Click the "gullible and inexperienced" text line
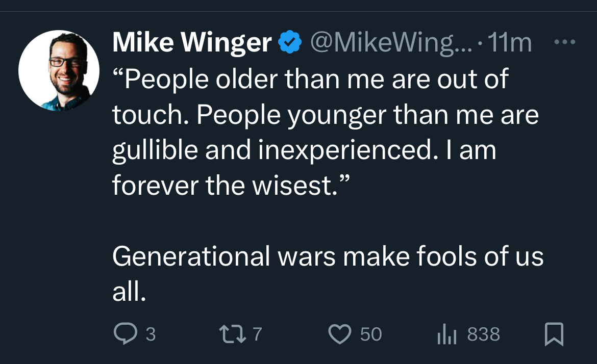The image size is (597, 364). tap(304, 150)
